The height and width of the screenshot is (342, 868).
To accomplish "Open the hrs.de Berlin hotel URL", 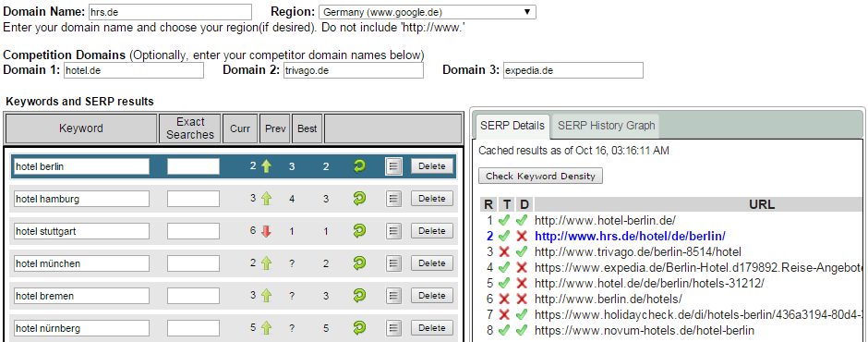I will (630, 236).
